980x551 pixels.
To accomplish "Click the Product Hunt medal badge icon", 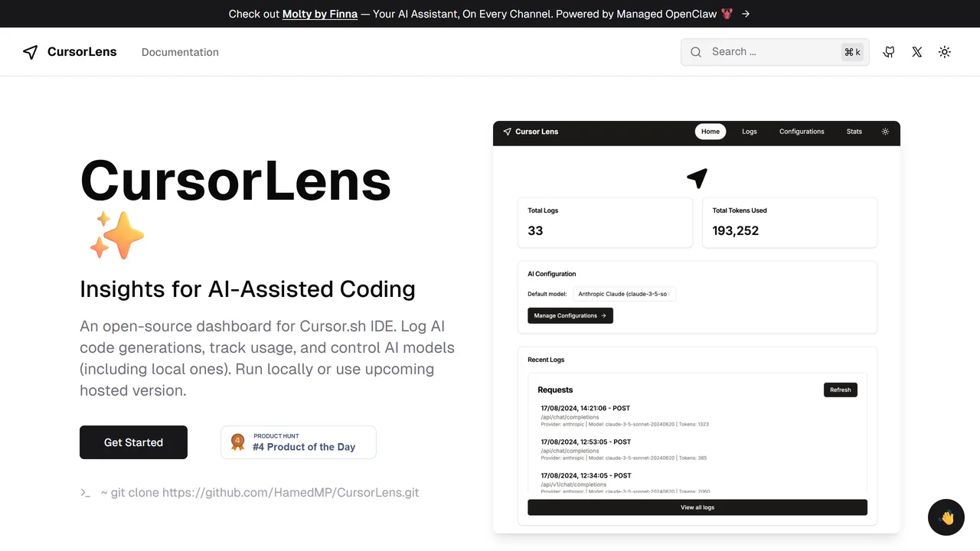I will click(238, 442).
